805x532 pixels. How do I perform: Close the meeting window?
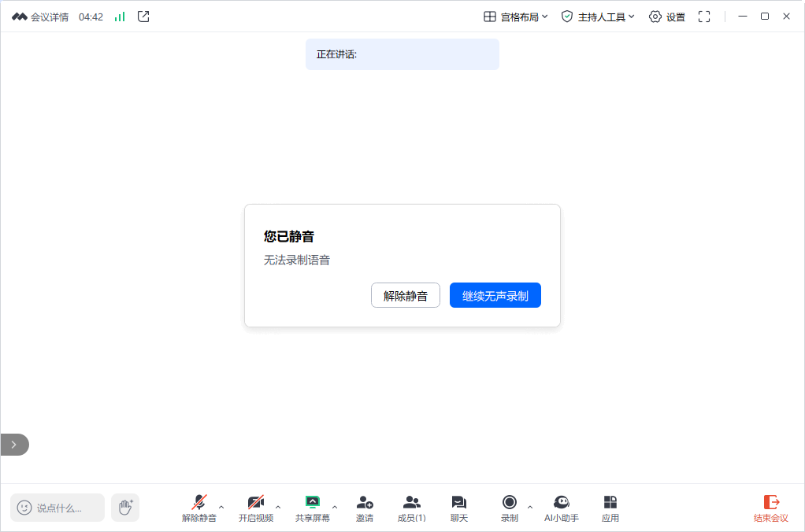(x=786, y=17)
